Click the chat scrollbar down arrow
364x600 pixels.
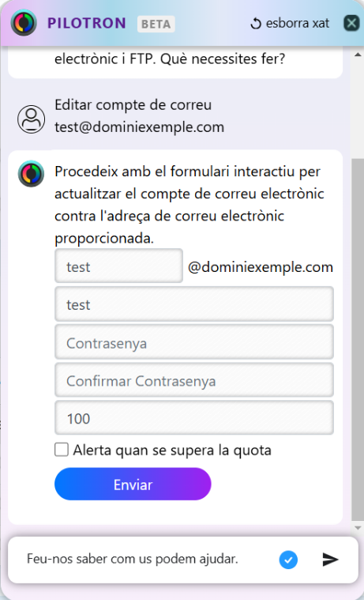click(x=358, y=528)
